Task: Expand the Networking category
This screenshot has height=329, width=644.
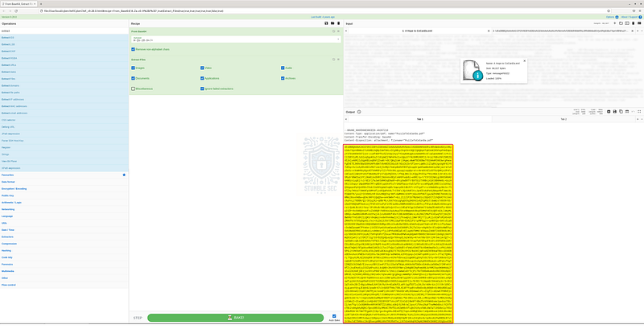Action: point(64,209)
